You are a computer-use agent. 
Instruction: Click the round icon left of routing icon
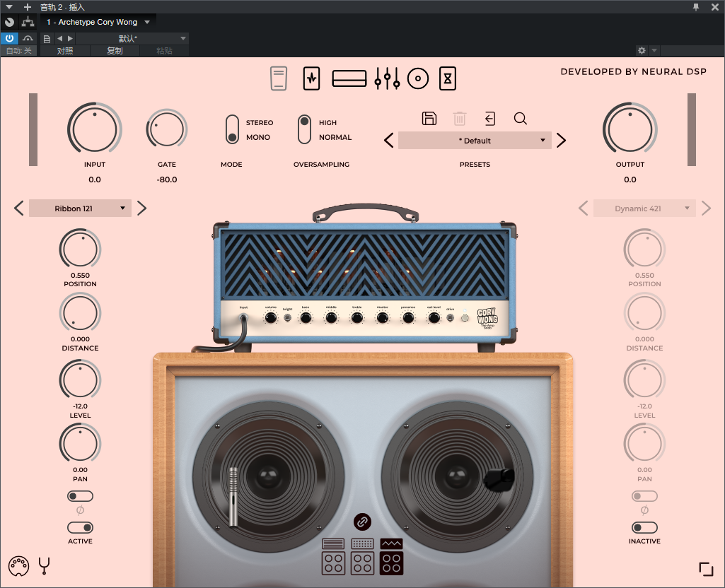click(x=9, y=22)
